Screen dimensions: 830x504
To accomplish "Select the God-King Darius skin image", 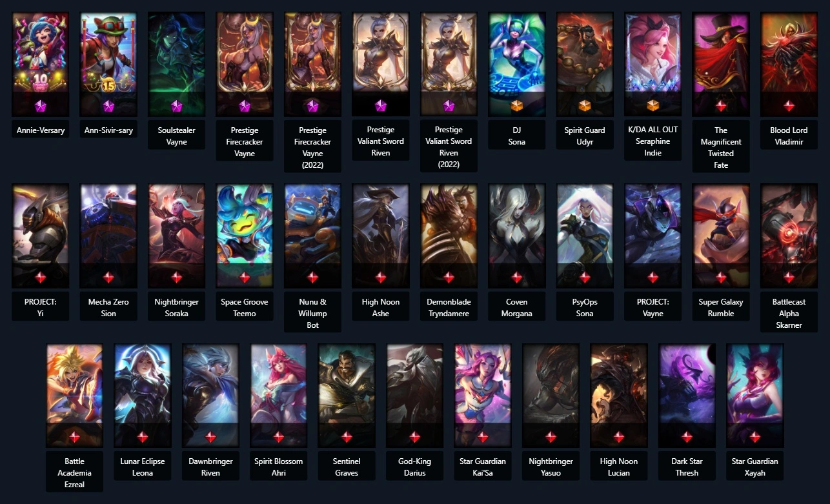I will 414,395.
